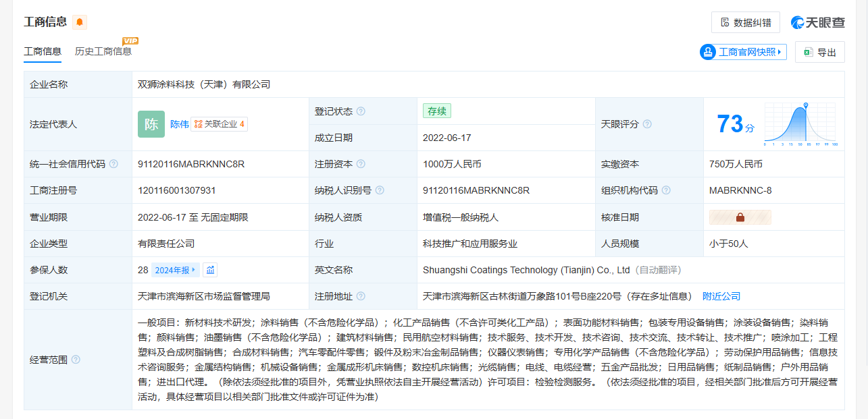Expand the 2024年报 dropdown
Image resolution: width=868 pixels, height=419 pixels.
click(176, 270)
